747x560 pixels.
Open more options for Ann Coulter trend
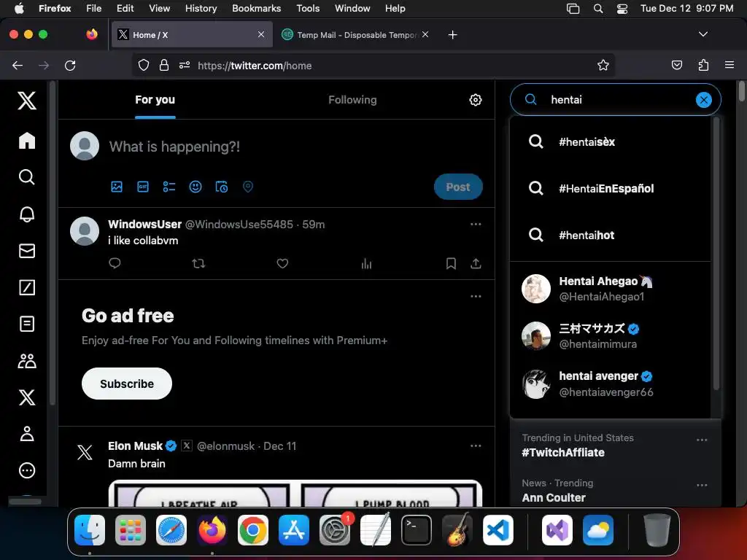point(702,485)
